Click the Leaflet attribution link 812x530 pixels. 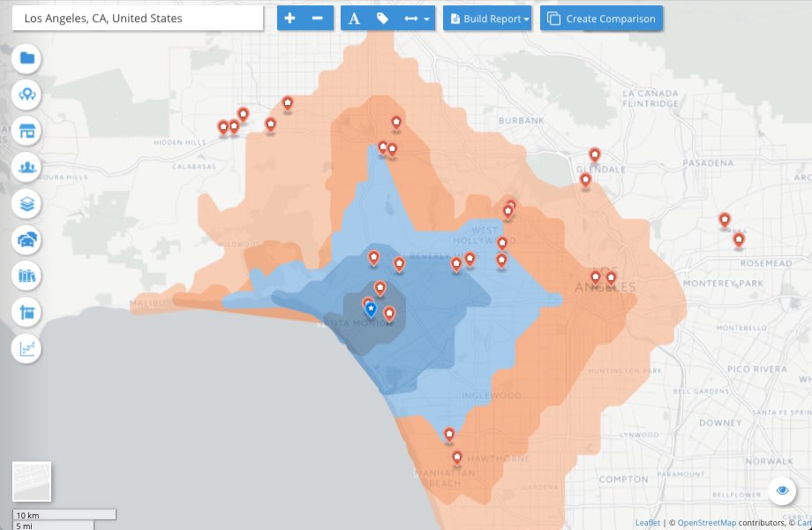pos(648,523)
